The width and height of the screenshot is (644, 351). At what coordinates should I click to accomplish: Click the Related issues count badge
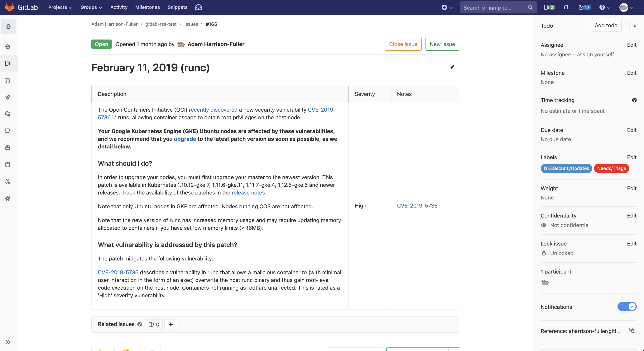tap(154, 324)
